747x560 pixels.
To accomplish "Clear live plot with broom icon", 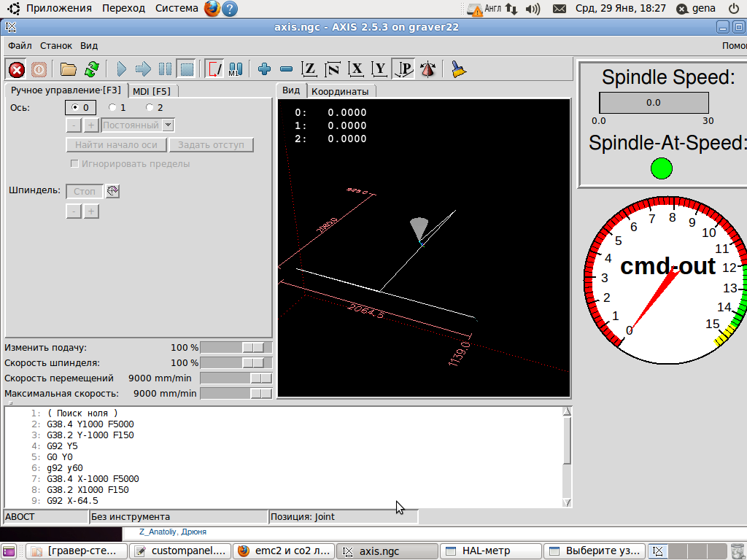I will pyautogui.click(x=458, y=69).
